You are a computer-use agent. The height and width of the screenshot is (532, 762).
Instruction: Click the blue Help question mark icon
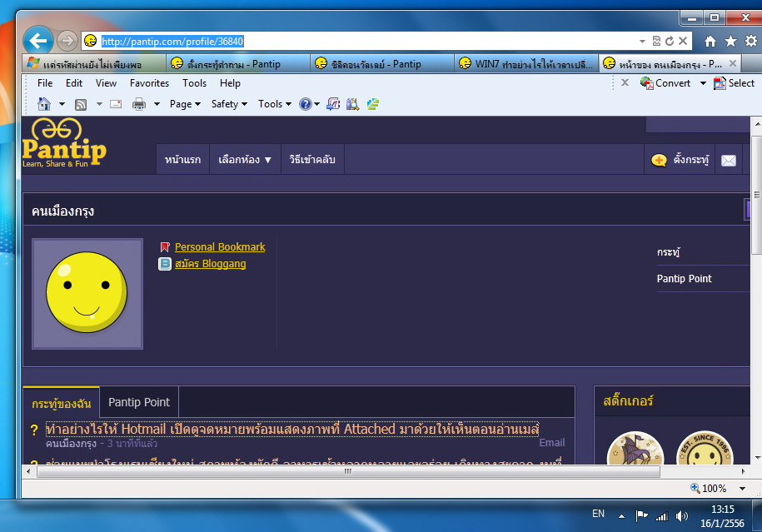305,104
